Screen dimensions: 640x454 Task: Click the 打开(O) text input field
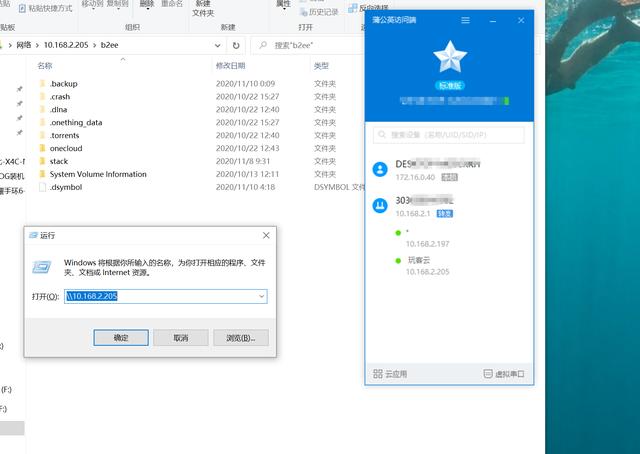[166, 296]
